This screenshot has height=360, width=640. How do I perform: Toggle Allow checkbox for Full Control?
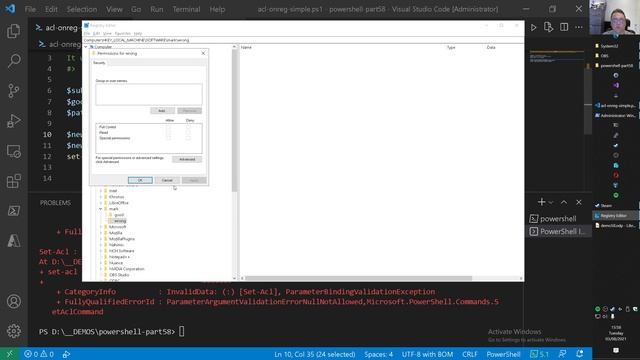click(x=169, y=127)
